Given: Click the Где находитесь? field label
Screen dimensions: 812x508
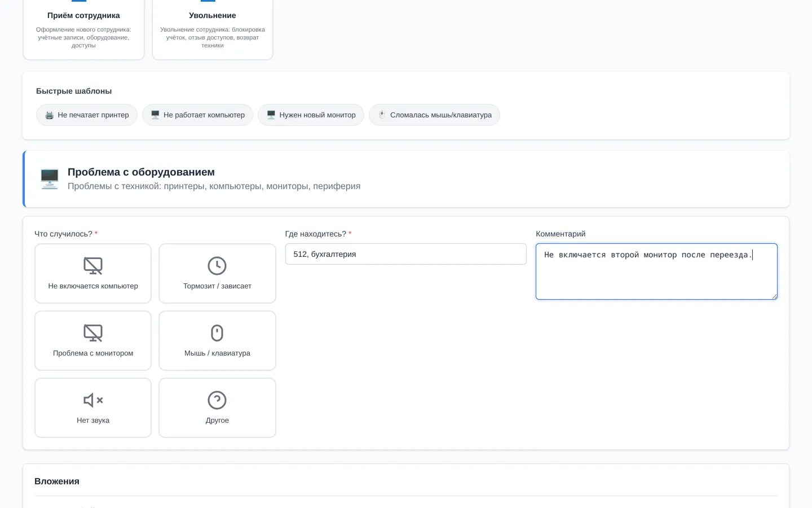Looking at the screenshot, I should tap(318, 234).
